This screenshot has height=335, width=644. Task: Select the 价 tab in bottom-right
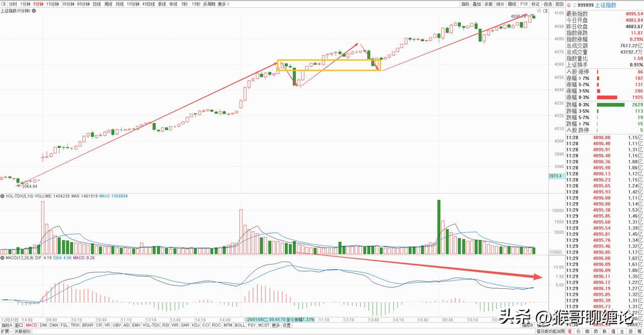pyautogui.click(x=579, y=331)
